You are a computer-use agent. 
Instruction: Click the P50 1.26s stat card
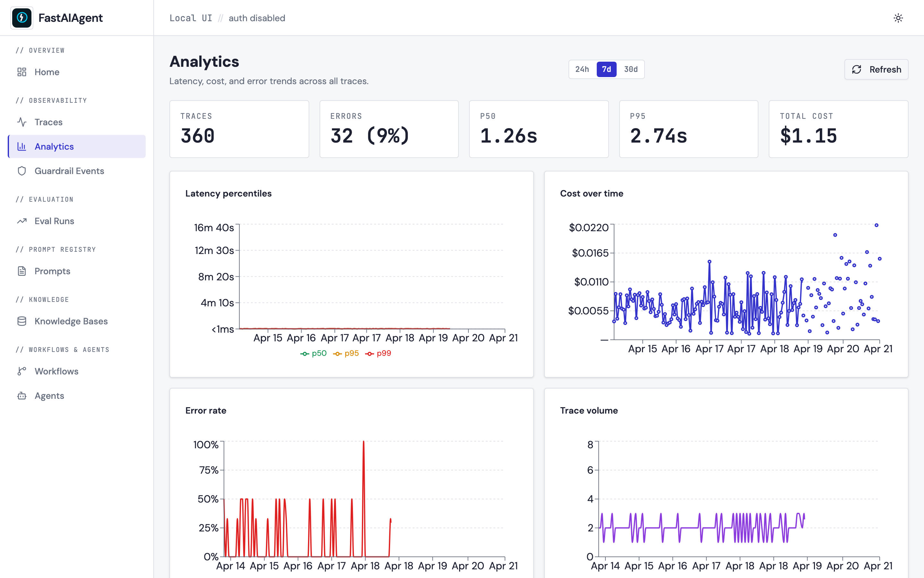tap(539, 129)
